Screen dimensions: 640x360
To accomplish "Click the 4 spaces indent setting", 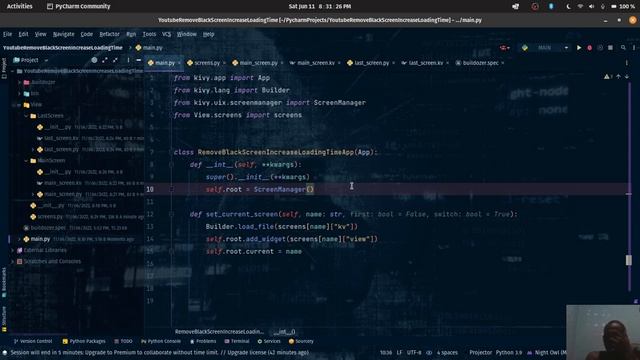I will [447, 353].
